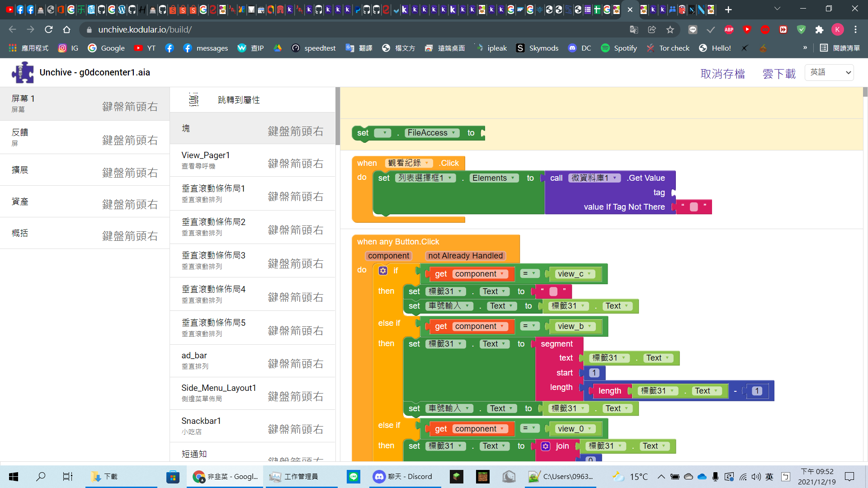Screen dimensions: 868x488
Task: Select 資產 in the left sidebar
Action: 85,202
